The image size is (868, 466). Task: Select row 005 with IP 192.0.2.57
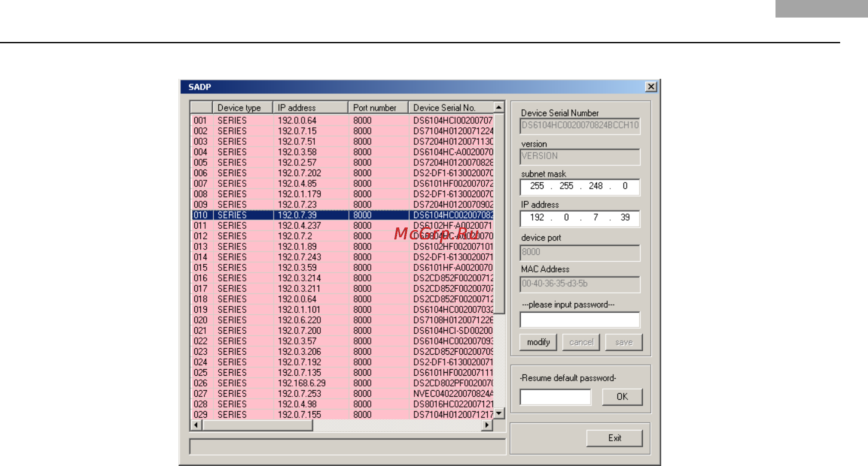342,162
